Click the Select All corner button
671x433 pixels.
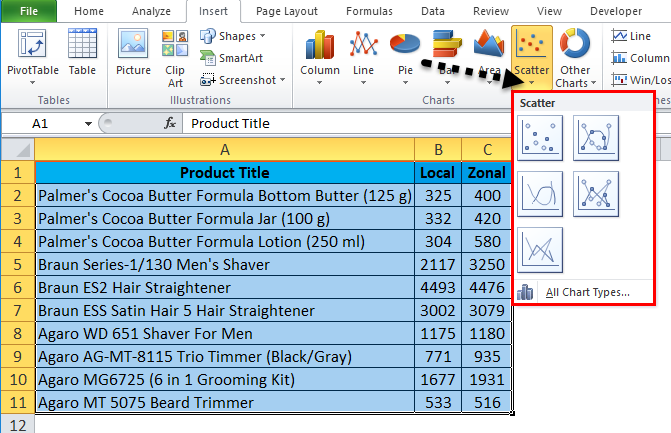pyautogui.click(x=18, y=150)
